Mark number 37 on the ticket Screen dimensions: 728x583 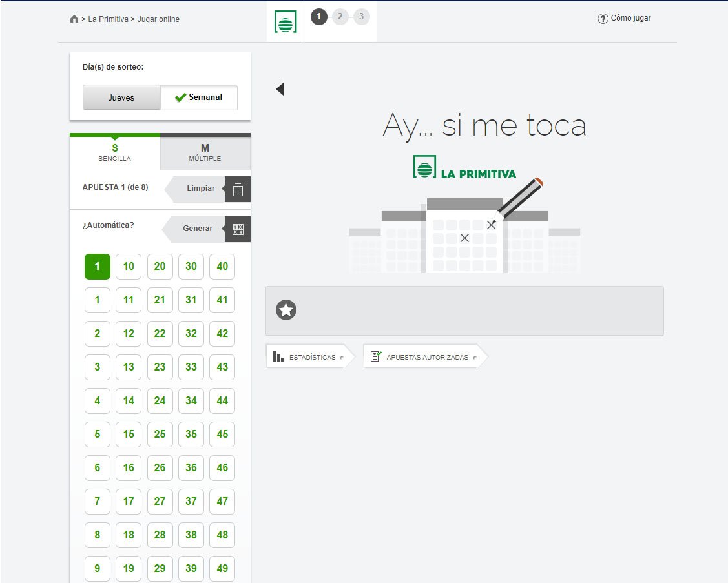191,501
